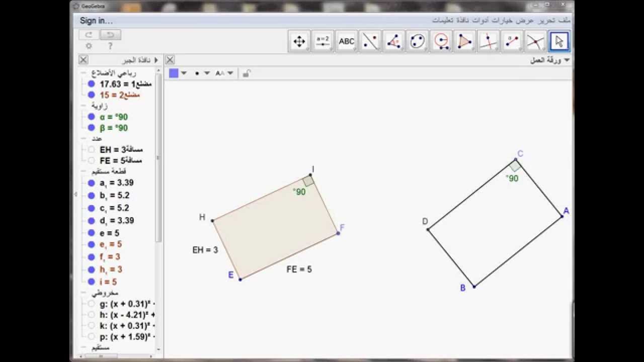Select the conic k: (x + 0.31)² row
Image resolution: width=644 pixels, height=362 pixels.
(127, 326)
